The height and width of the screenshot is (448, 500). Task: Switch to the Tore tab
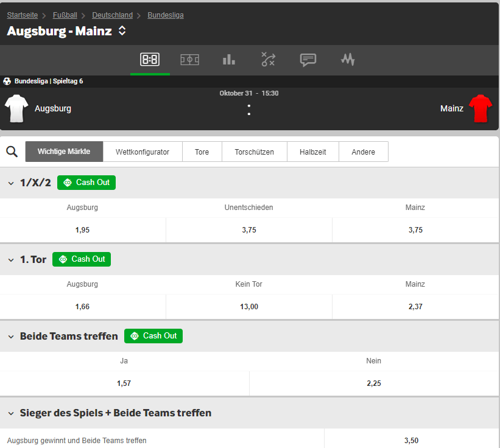coord(202,152)
